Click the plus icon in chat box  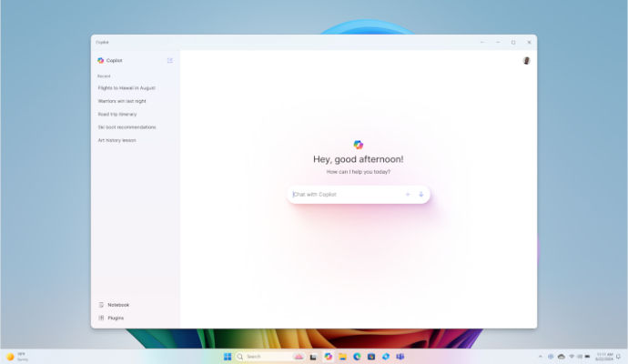point(407,195)
